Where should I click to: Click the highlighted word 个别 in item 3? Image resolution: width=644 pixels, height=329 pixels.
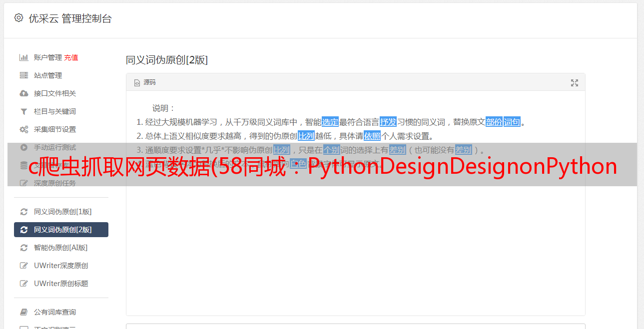pos(332,150)
